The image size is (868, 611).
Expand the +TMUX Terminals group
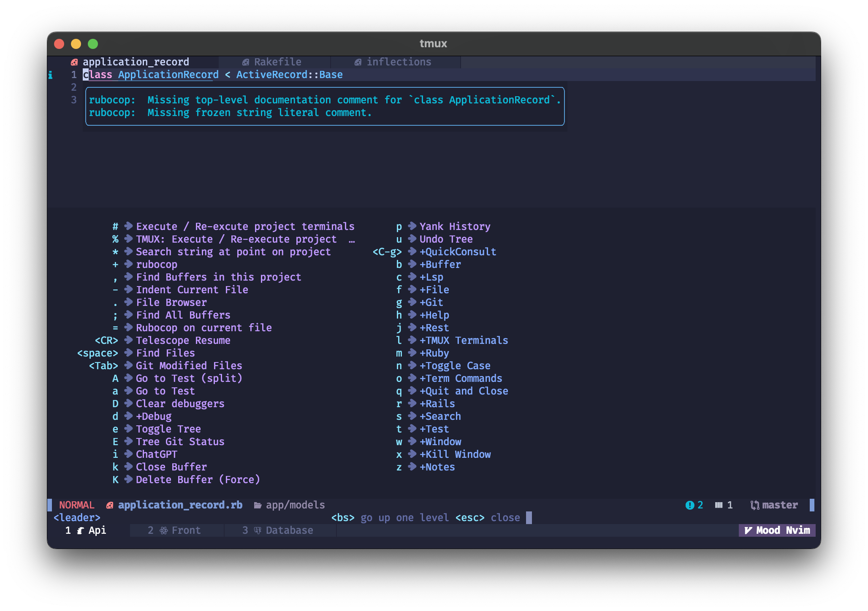pyautogui.click(x=464, y=341)
